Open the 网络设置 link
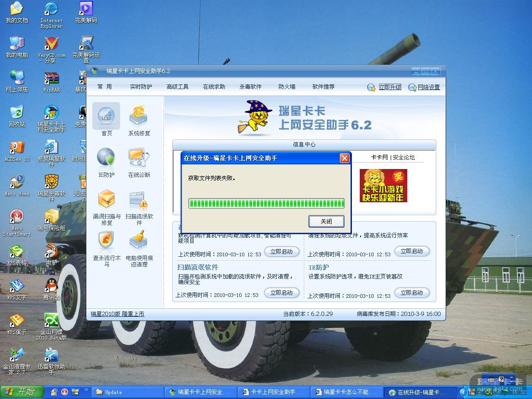The width and height of the screenshot is (532, 399). pos(428,87)
